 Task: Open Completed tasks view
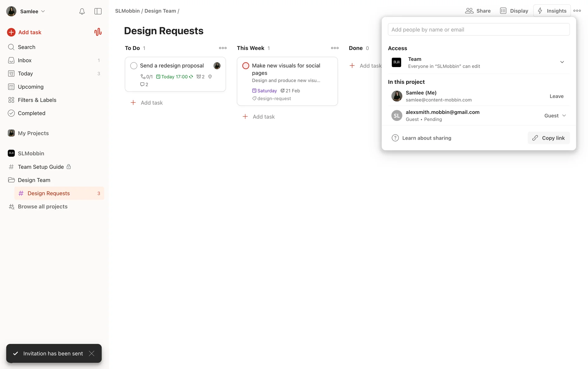31,113
